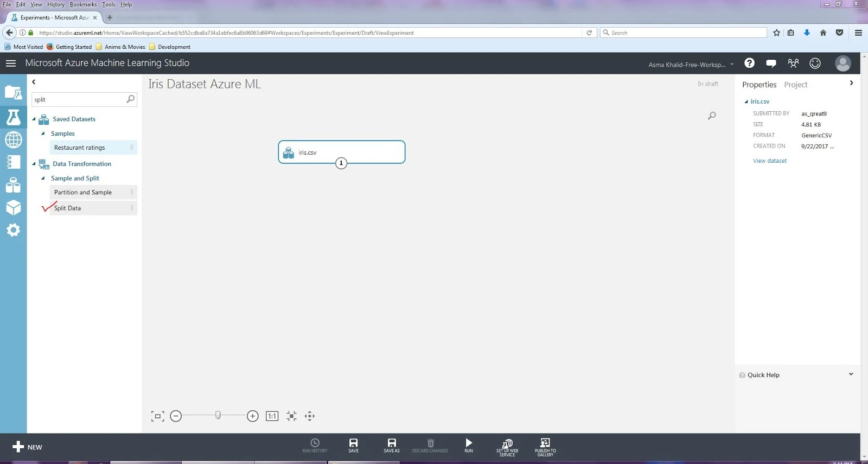Open the user account avatar
This screenshot has height=464, width=868.
843,63
